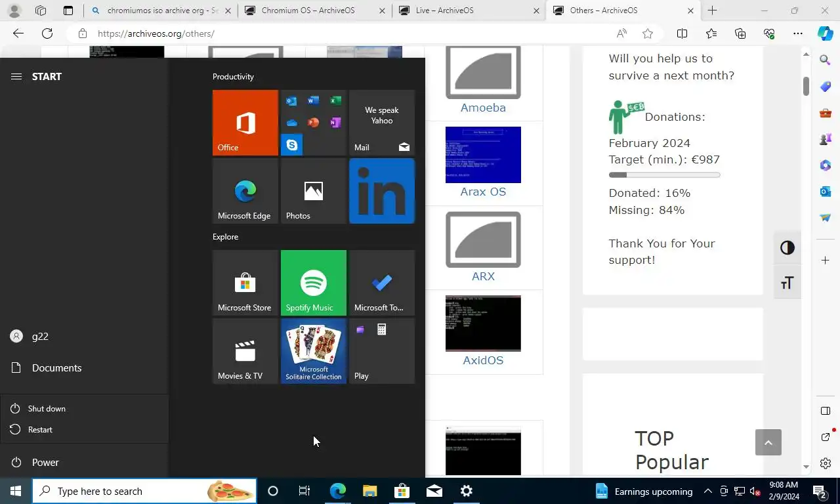Choose Shut down option
This screenshot has width=840, height=504.
click(x=84, y=408)
